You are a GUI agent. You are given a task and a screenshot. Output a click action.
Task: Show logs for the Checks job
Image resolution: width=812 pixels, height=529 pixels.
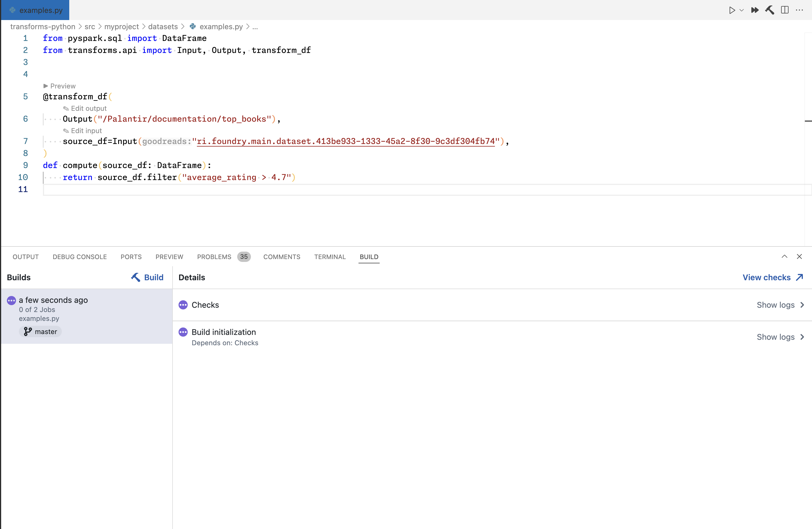click(781, 305)
